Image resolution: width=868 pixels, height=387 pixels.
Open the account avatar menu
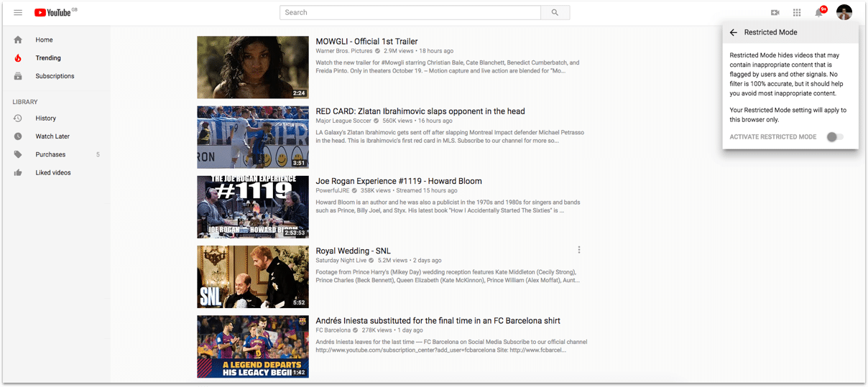pos(844,12)
